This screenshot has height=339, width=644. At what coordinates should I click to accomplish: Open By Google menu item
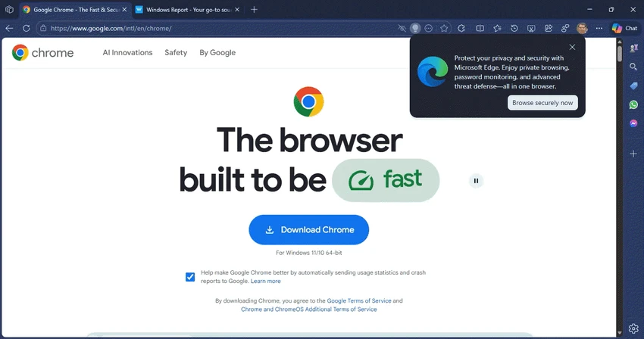(x=217, y=52)
